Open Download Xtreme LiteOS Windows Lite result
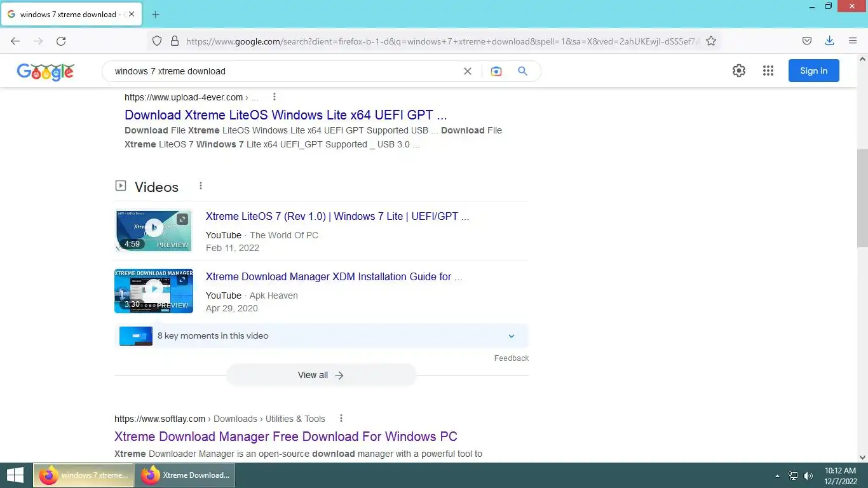 286,115
